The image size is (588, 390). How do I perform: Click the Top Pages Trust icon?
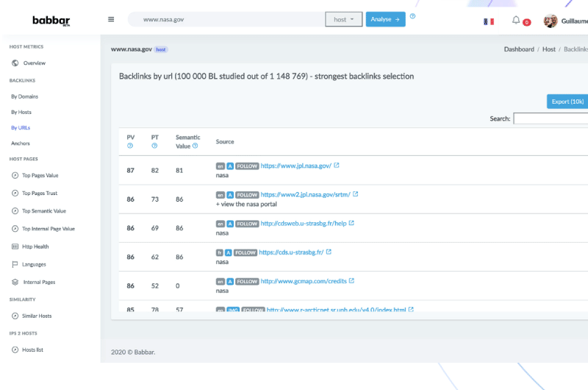pos(15,193)
